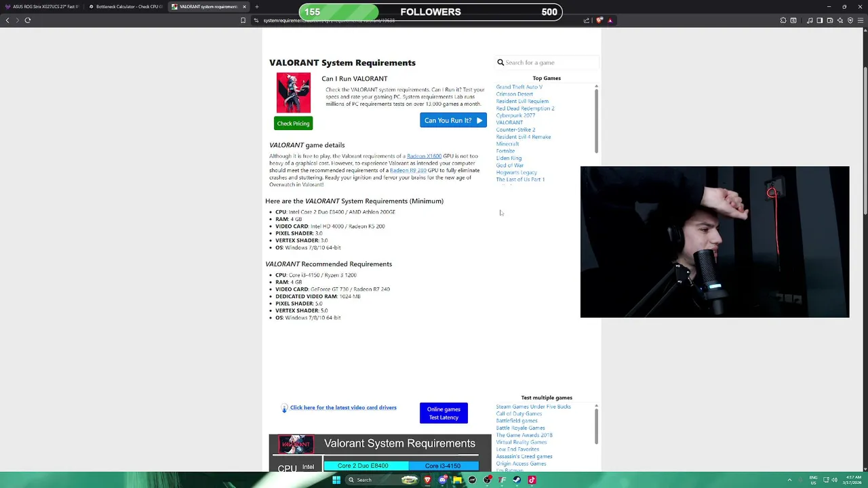Image resolution: width=868 pixels, height=488 pixels.
Task: Click Online games Test Latency button
Action: pyautogui.click(x=443, y=413)
